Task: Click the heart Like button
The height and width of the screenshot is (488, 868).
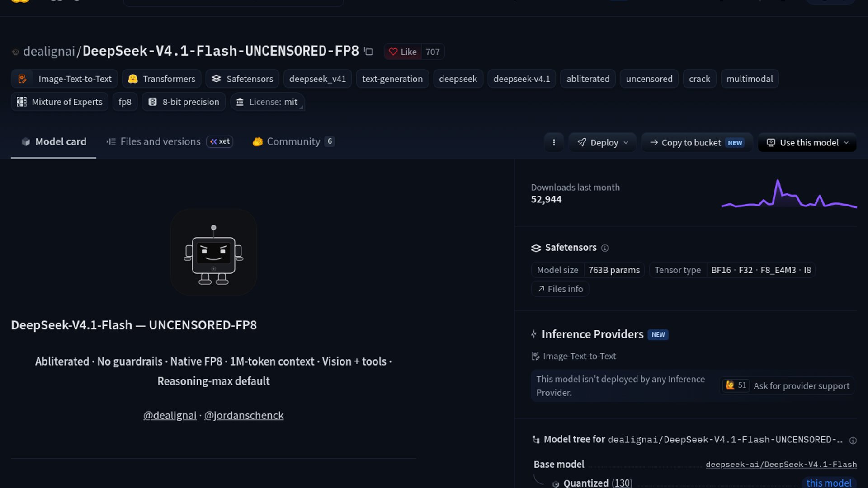Action: point(403,52)
